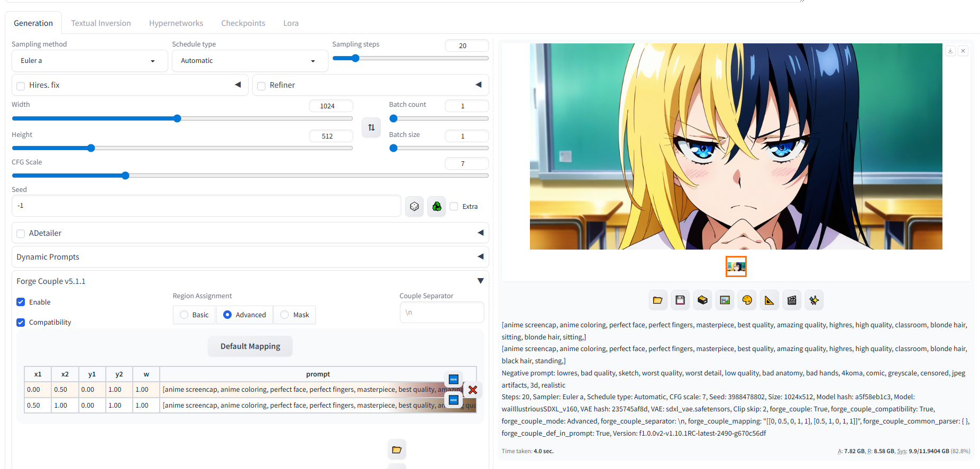The width and height of the screenshot is (980, 469).
Task: Click into the Seed input field
Action: click(206, 206)
